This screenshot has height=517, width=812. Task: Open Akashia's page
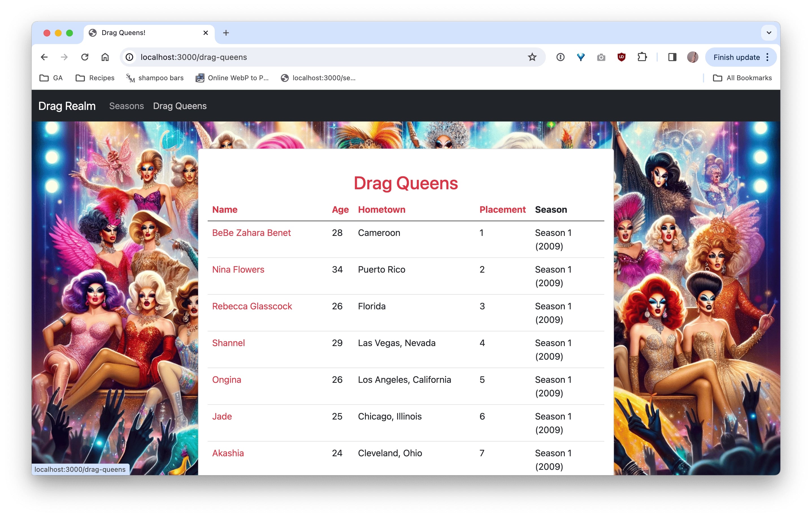[x=228, y=453]
